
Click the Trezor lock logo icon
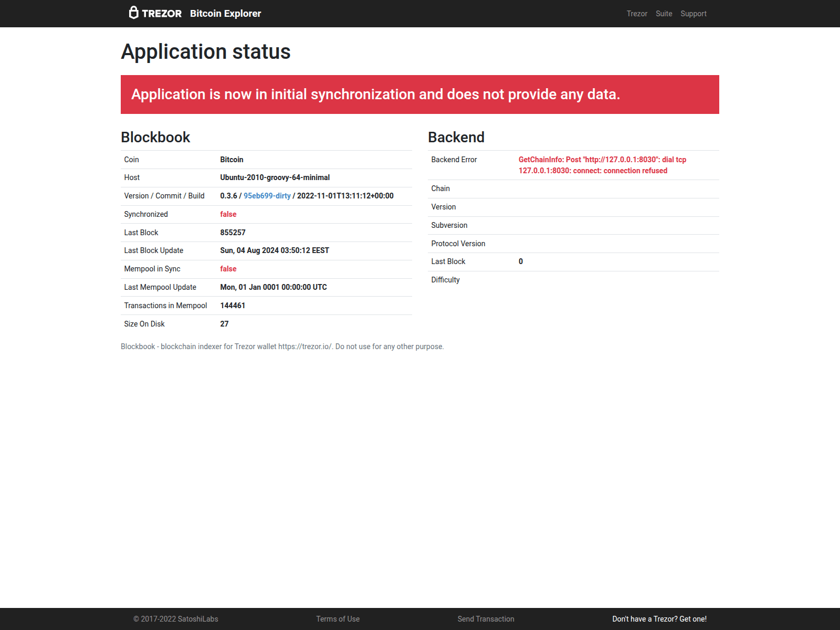tap(134, 13)
